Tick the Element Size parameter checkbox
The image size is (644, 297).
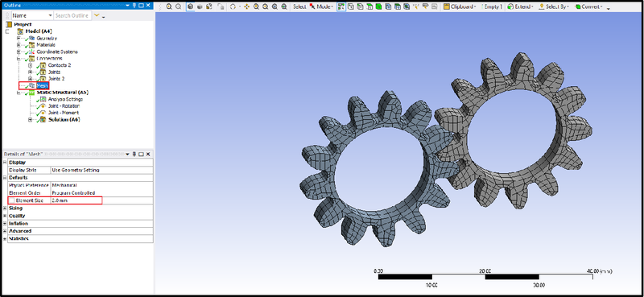pos(11,200)
